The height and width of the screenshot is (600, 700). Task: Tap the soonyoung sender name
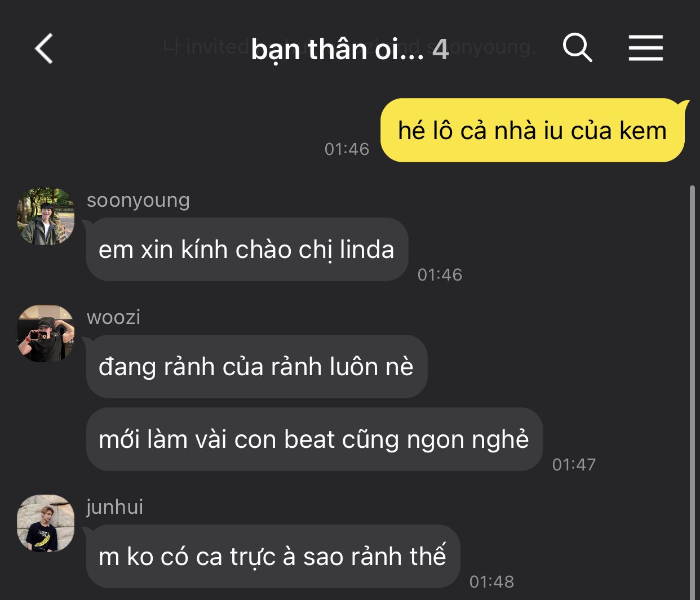click(138, 201)
